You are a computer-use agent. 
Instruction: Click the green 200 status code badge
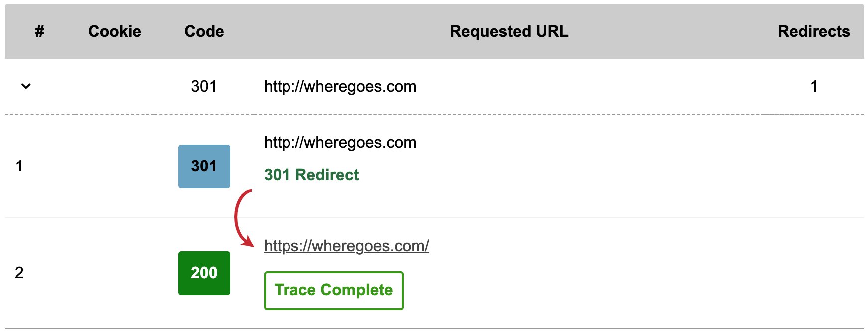click(204, 273)
